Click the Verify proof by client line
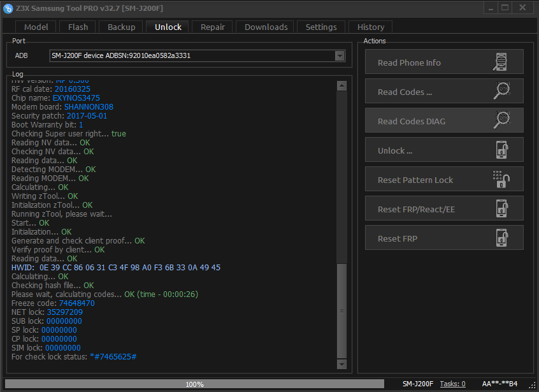 click(x=58, y=250)
